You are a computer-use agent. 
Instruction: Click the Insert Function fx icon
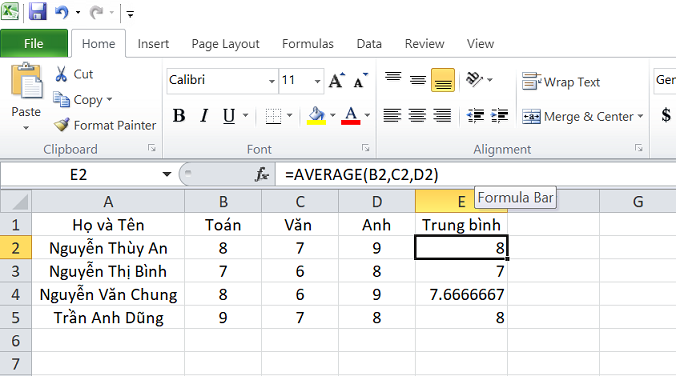coord(262,175)
